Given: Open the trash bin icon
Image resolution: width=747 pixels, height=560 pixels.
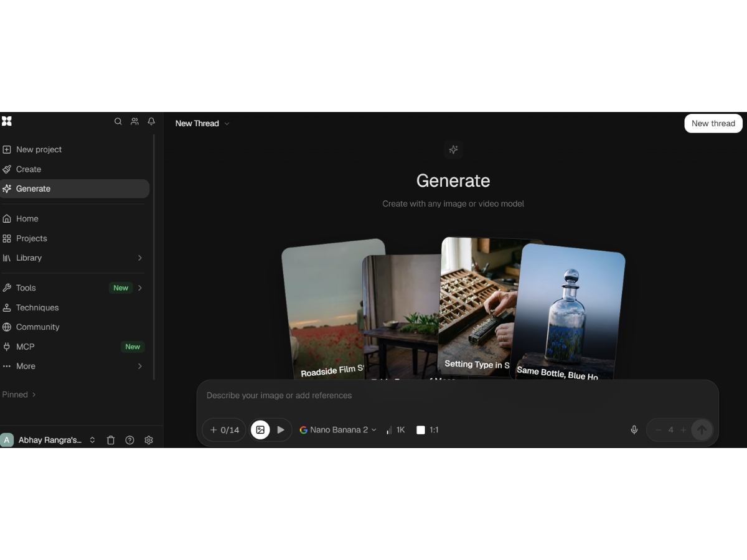Looking at the screenshot, I should coord(111,440).
